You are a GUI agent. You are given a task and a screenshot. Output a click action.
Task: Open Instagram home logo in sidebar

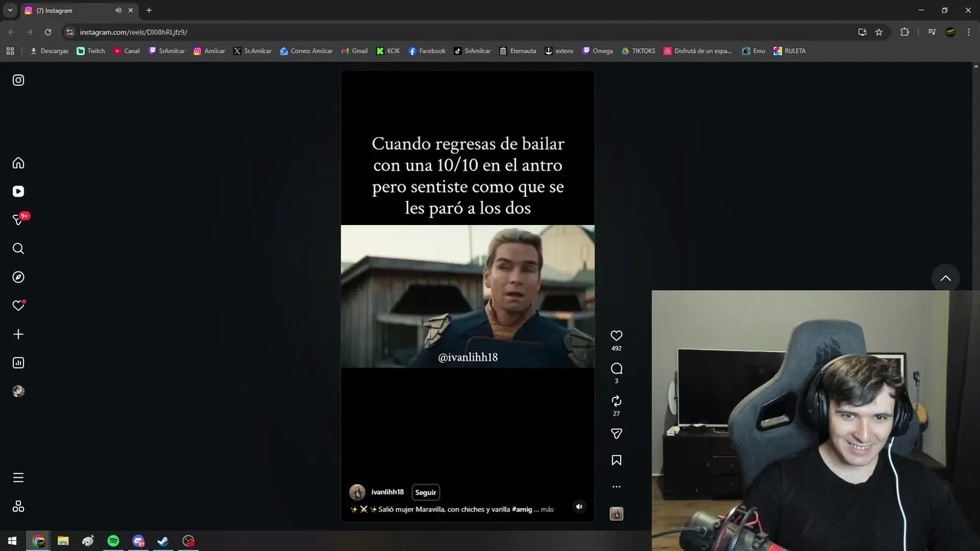[x=18, y=80]
